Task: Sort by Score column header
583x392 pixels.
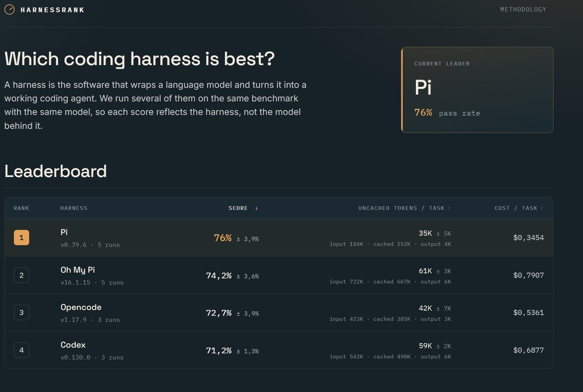Action: tap(243, 208)
